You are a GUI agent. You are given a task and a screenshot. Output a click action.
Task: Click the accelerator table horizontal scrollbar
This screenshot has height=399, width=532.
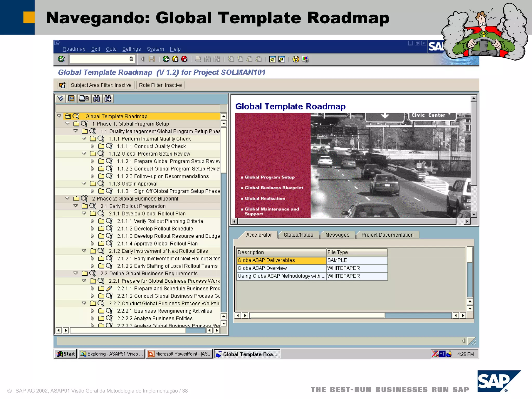pyautogui.click(x=350, y=315)
